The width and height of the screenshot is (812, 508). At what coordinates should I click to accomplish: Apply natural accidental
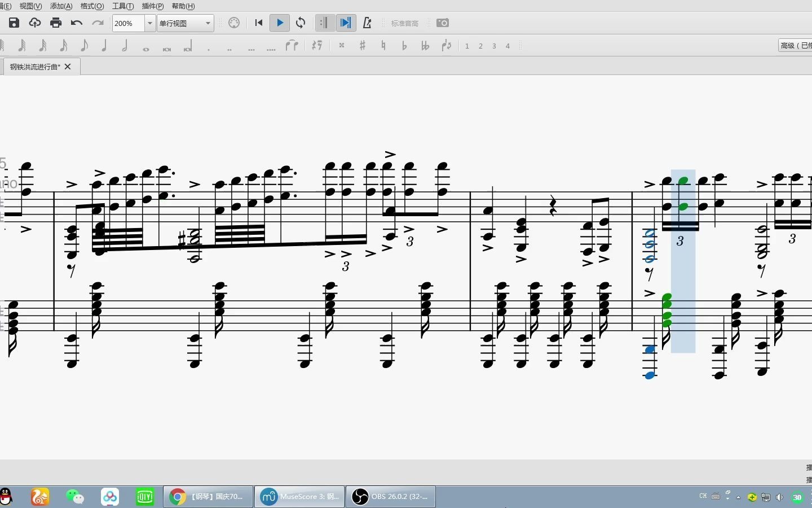click(x=383, y=46)
